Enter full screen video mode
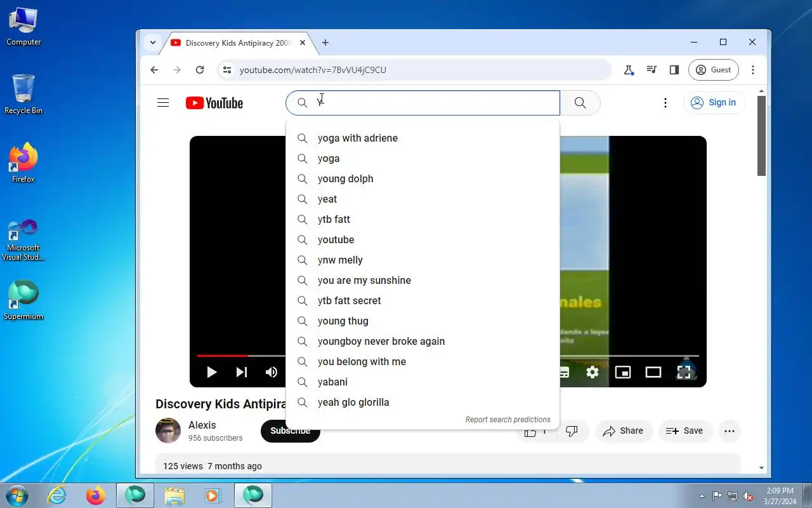Image resolution: width=812 pixels, height=508 pixels. coord(684,372)
